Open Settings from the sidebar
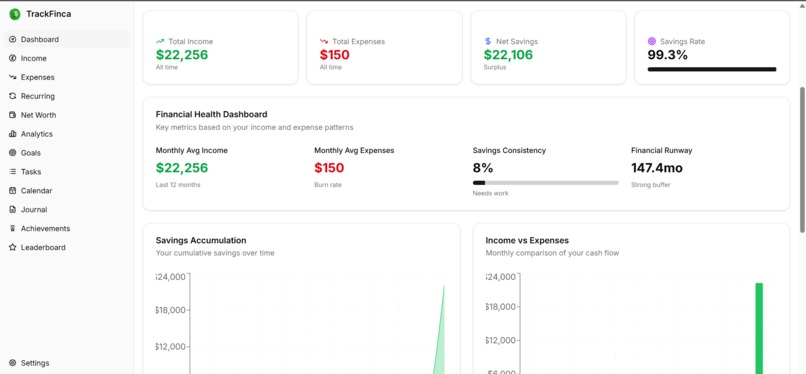The image size is (806, 374). pyautogui.click(x=67, y=363)
